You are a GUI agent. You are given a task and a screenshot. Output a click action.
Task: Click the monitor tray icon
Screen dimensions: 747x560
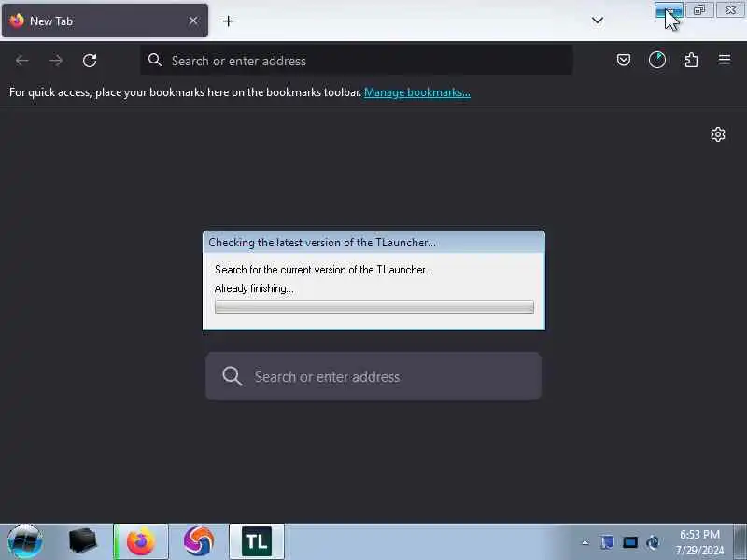pos(630,542)
